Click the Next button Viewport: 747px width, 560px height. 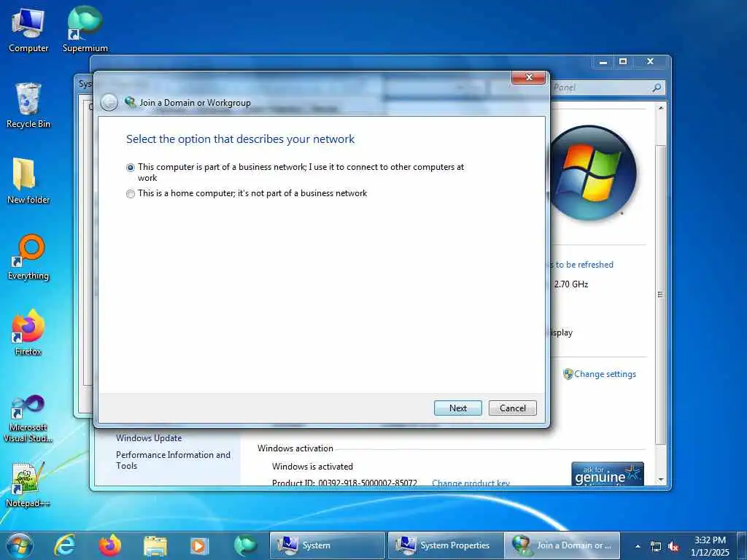(x=458, y=408)
